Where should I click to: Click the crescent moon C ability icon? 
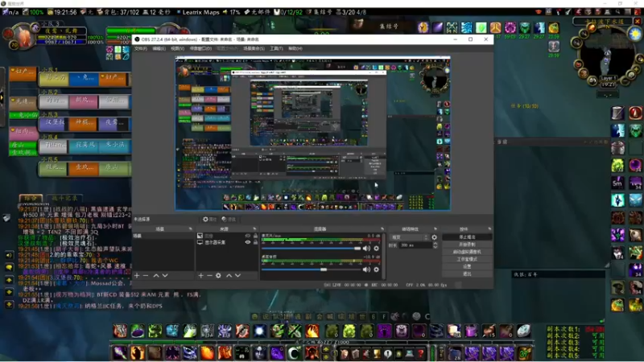[294, 353]
